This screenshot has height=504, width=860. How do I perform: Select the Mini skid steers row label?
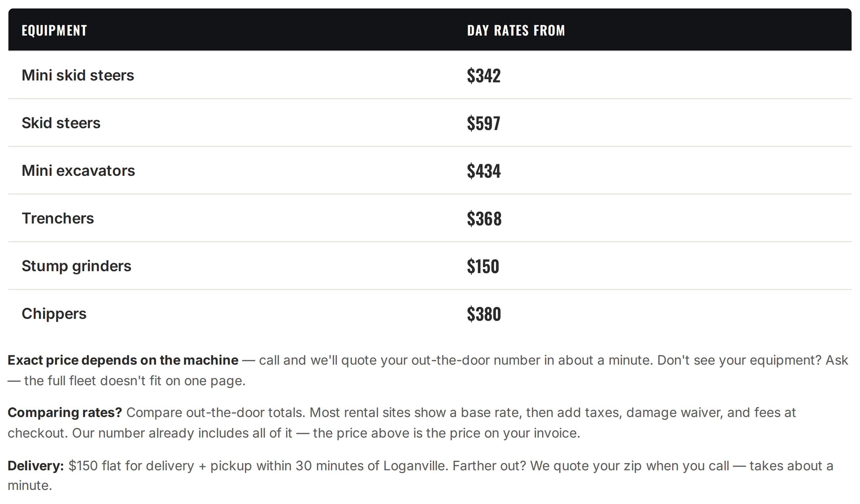tap(78, 75)
